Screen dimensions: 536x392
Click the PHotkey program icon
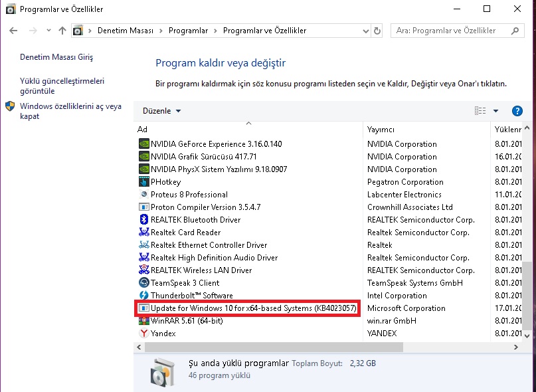(144, 181)
